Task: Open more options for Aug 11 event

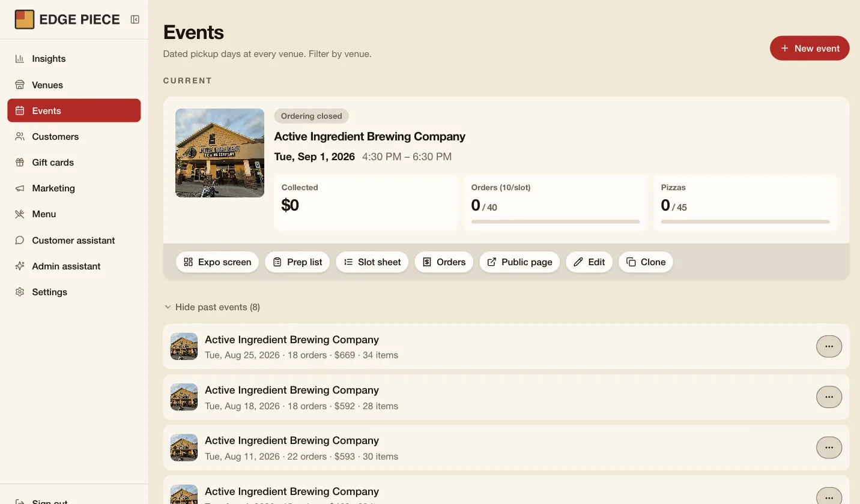Action: pos(829,447)
